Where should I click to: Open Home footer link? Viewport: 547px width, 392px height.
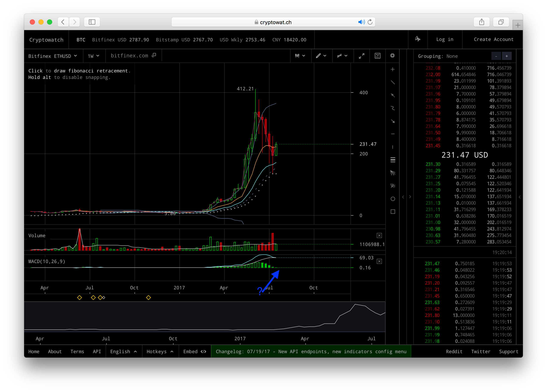[x=34, y=351]
